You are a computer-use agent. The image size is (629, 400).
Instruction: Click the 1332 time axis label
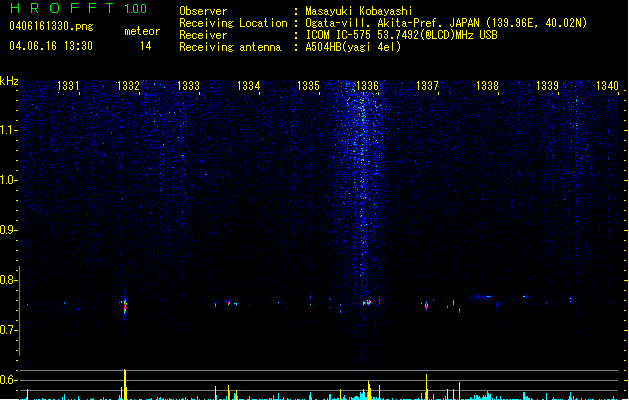pos(128,86)
